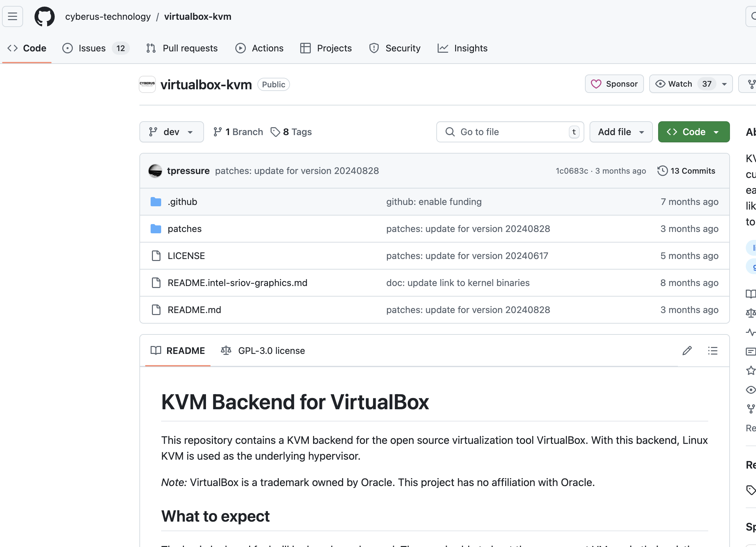Edit README with the pencil icon

[x=687, y=351]
